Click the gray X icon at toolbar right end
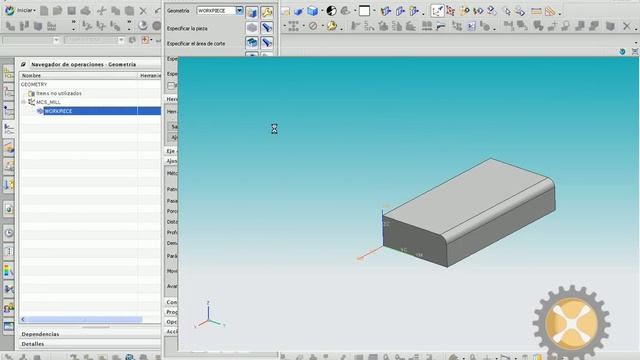 (627, 27)
